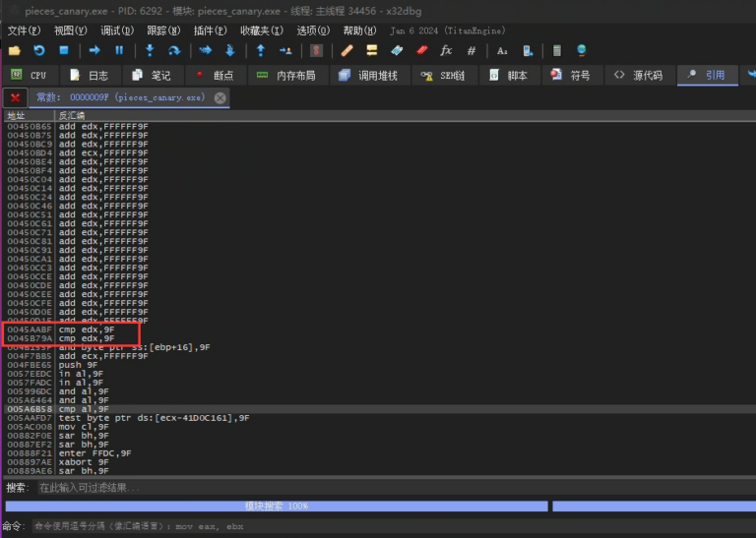Select the row at address 0045AABF

(x=98, y=329)
